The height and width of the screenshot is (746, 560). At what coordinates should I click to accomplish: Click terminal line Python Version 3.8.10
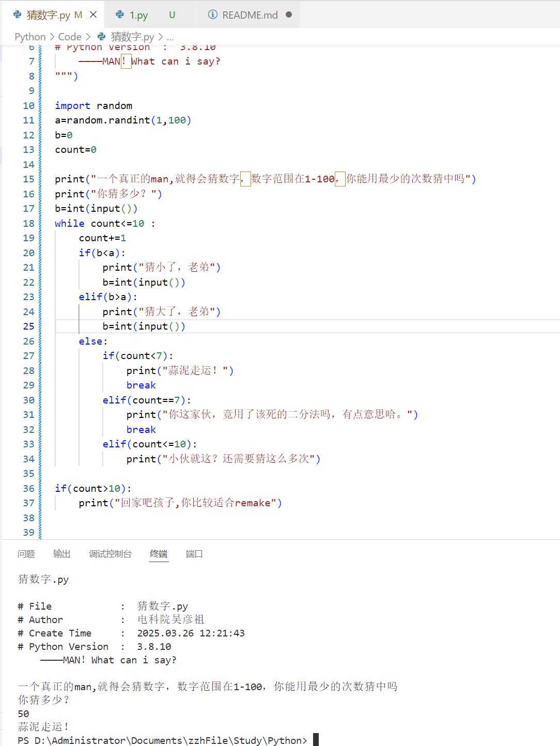(x=95, y=646)
